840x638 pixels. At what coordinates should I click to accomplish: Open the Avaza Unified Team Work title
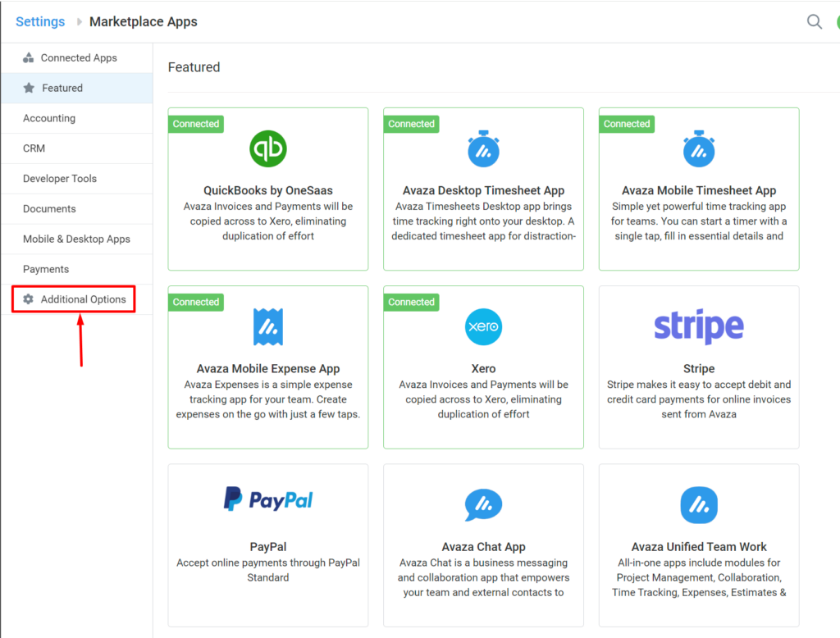pos(699,546)
